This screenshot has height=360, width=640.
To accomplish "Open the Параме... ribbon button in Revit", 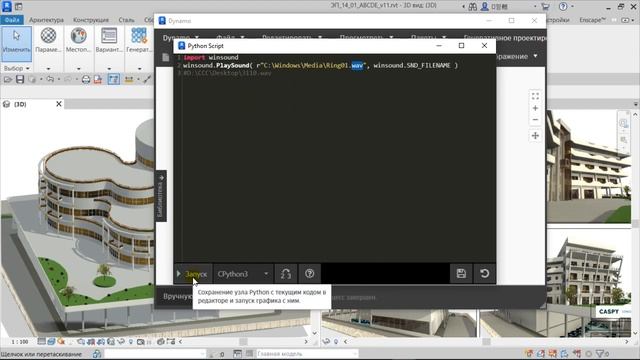I will point(48,41).
